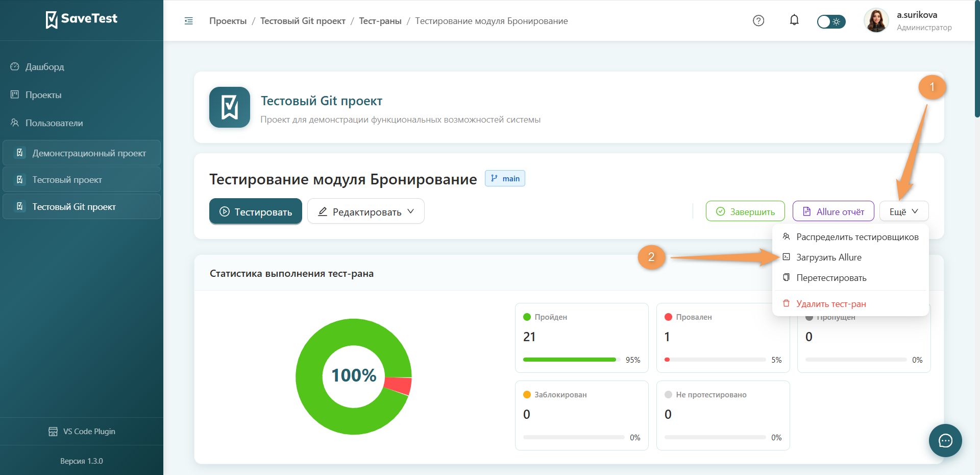
Task: Click the page vertical scrollbar
Action: tap(977, 59)
